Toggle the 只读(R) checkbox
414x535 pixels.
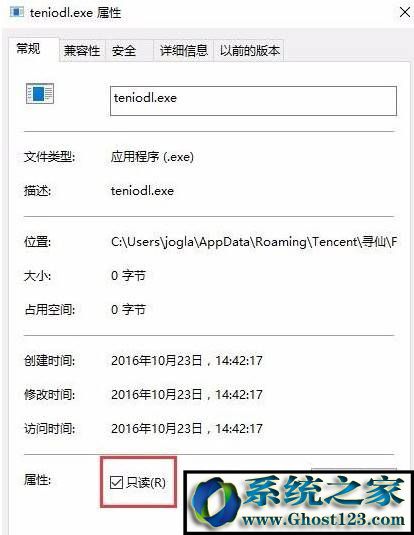(116, 482)
